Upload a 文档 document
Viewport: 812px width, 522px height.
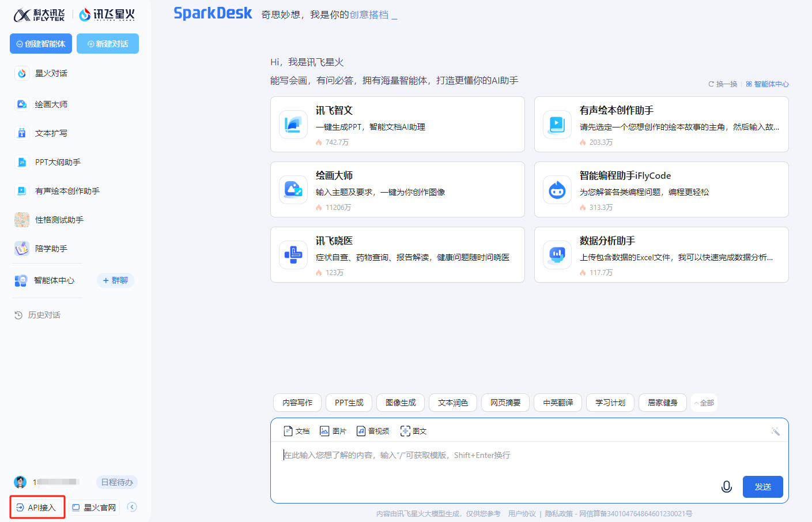pyautogui.click(x=297, y=431)
